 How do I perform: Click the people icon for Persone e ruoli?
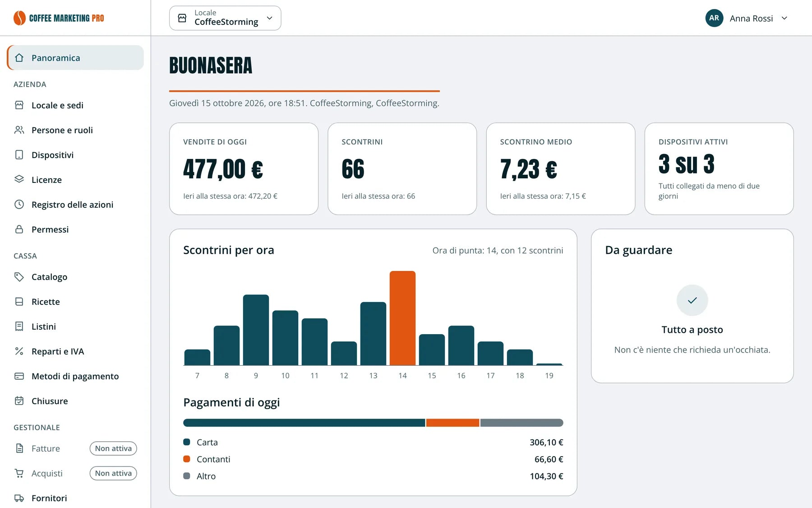(19, 130)
